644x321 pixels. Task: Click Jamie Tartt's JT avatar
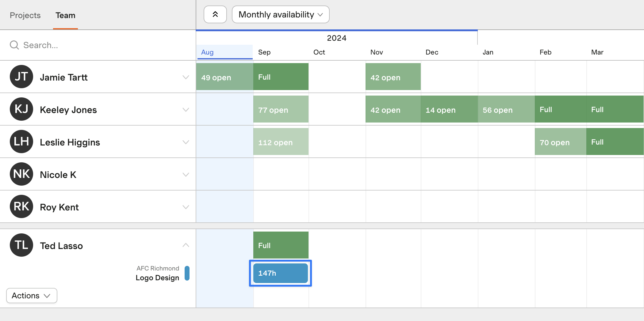[x=21, y=77]
